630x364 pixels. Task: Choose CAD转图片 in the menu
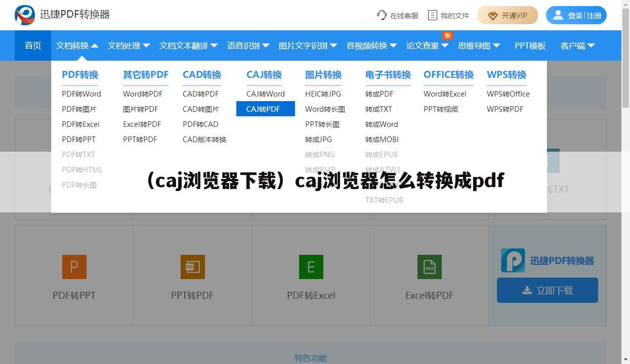click(x=201, y=109)
